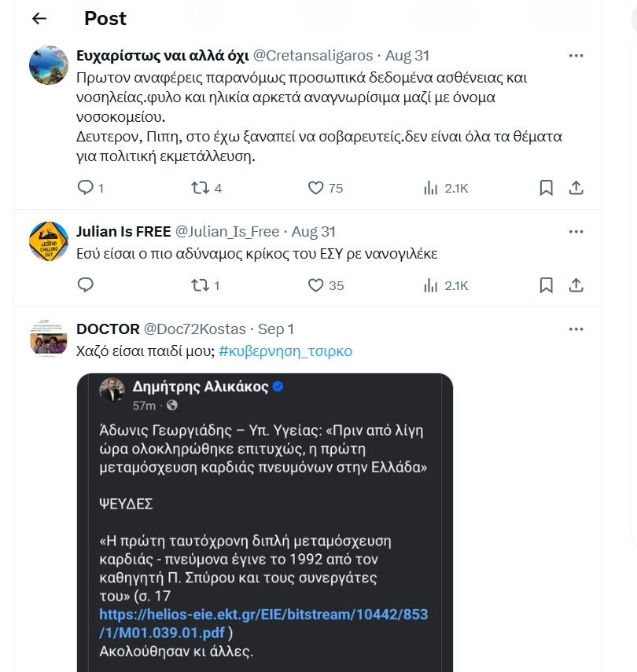Reply to Julian Is FREE's post
Screen dimensions: 637x672
tap(87, 285)
